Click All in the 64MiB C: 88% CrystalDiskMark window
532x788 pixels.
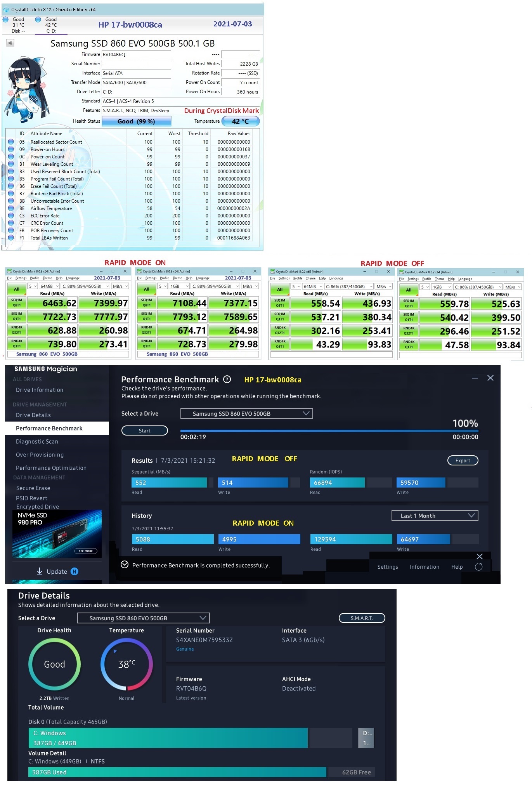17,289
